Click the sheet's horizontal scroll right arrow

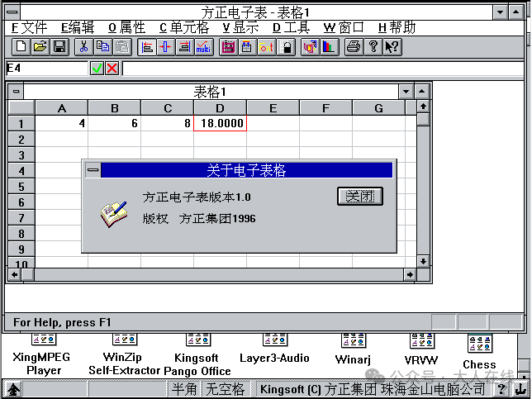pos(411,274)
